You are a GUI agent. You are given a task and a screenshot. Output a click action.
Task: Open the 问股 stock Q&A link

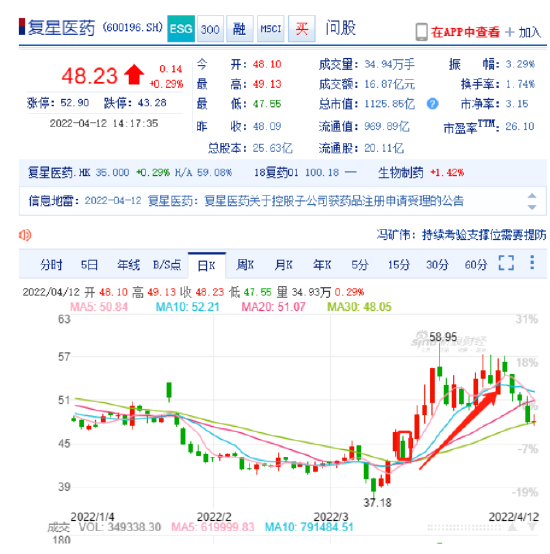(341, 28)
